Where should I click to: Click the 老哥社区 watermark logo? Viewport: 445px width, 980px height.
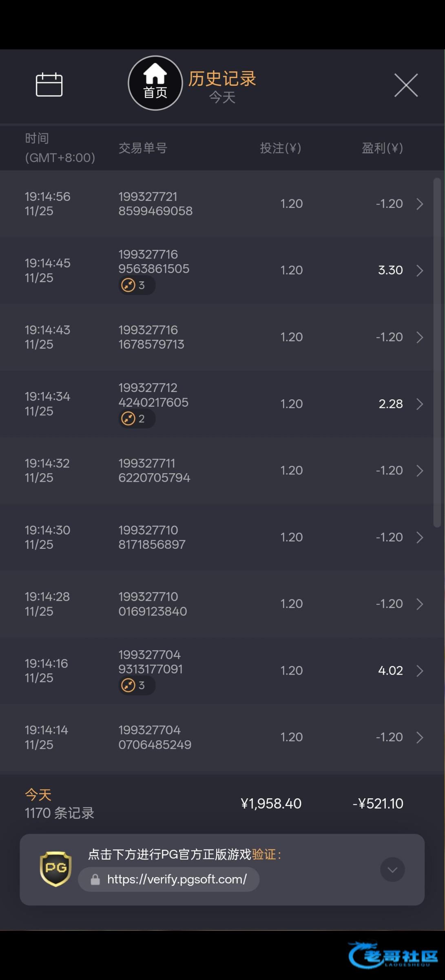pos(393,955)
